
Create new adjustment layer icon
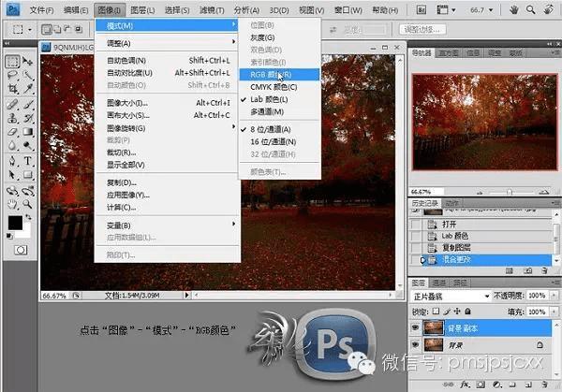pos(496,385)
